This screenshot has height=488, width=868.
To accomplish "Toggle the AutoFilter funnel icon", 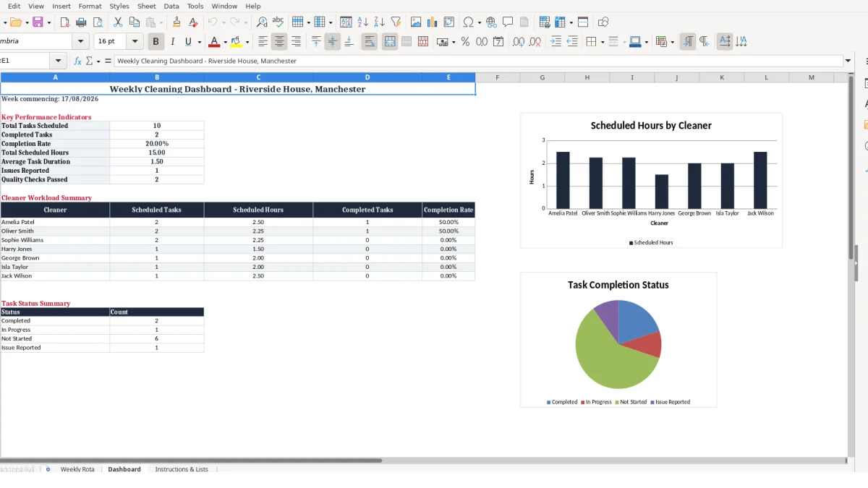I will click(x=396, y=22).
